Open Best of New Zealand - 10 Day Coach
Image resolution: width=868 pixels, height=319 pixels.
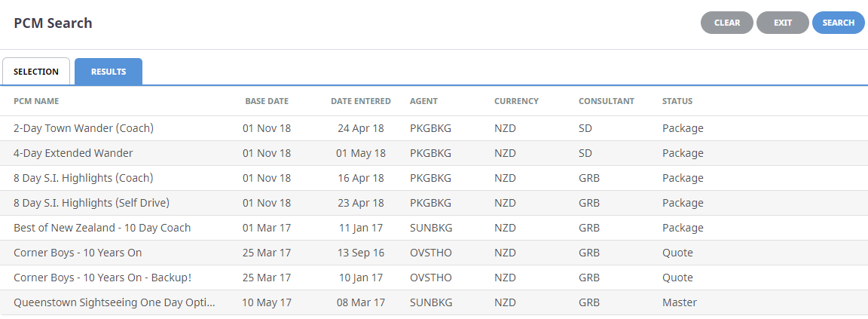(x=434, y=229)
